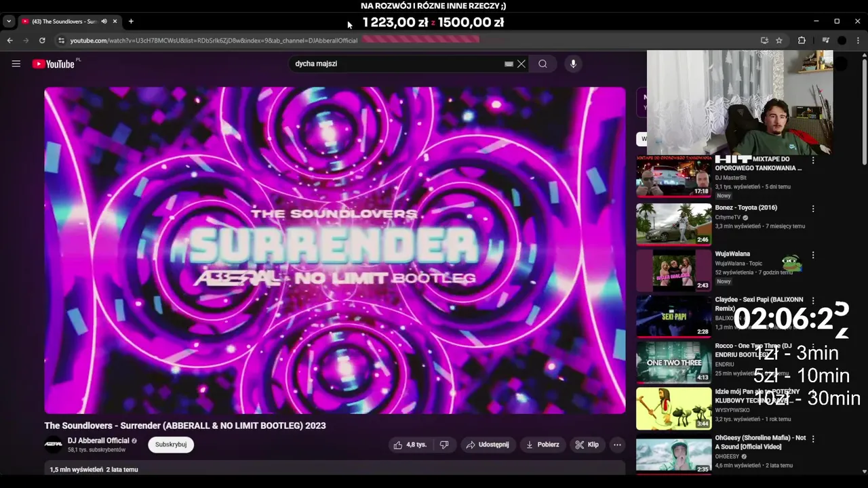The image size is (868, 488).
Task: Go to YouTube home via logo
Action: pos(54,64)
